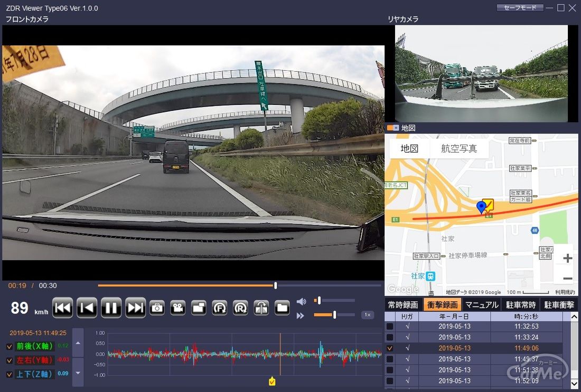Switch to rear camera with R icon
Screen dimensions: 581x392
[x=240, y=308]
